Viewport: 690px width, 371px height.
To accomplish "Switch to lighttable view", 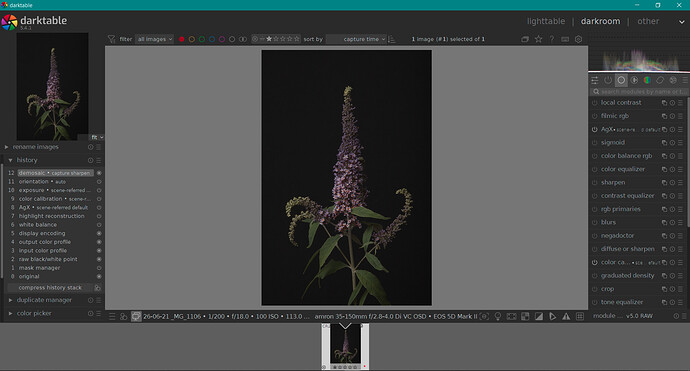I will tap(546, 21).
